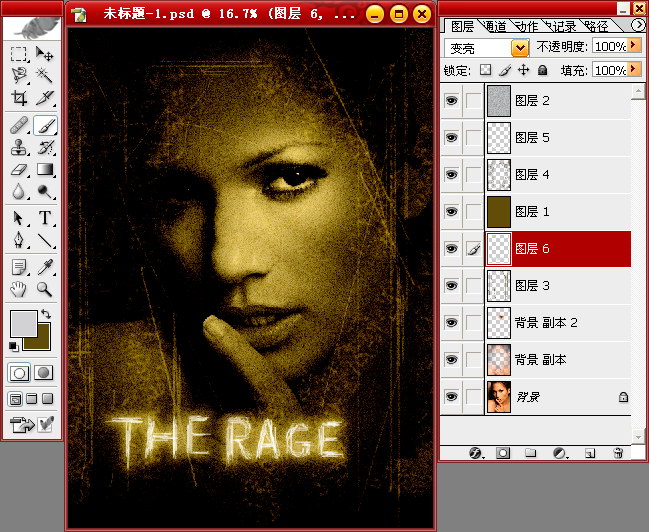649x532 pixels.
Task: Select the Zoom tool
Action: pos(44,289)
